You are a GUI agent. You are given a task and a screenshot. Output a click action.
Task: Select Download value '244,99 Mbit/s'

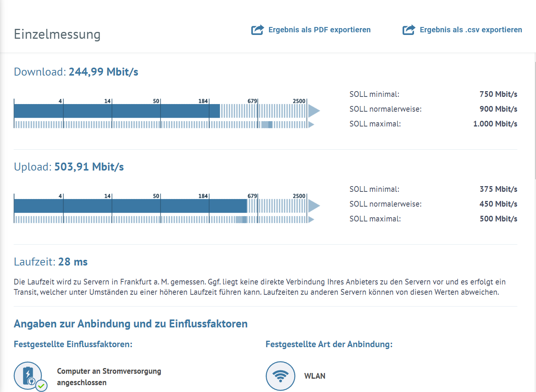(x=103, y=72)
